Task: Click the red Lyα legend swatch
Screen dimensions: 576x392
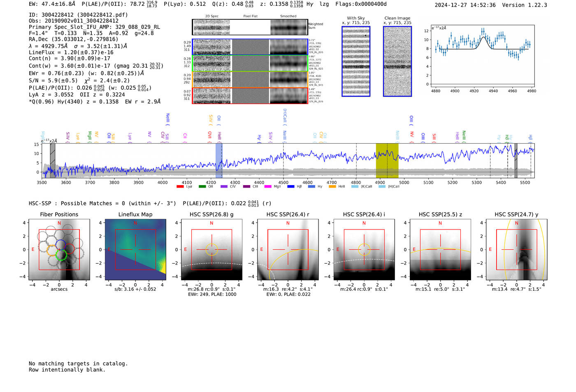Action: (180, 187)
